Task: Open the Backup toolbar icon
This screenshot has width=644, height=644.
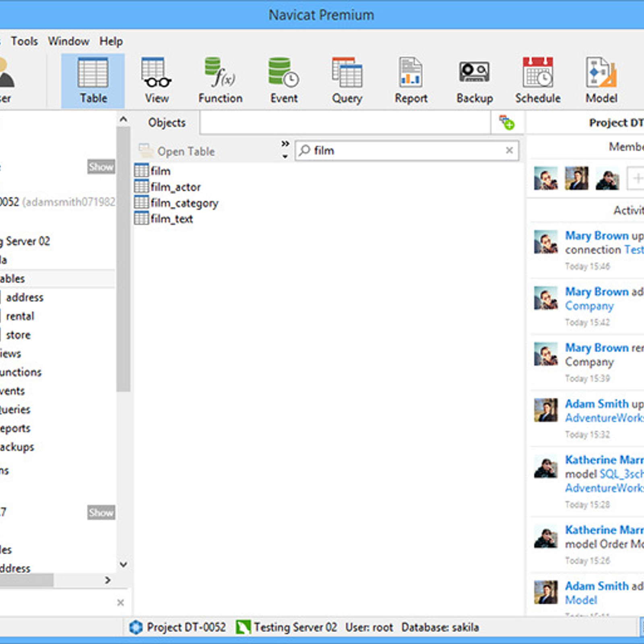Action: (x=475, y=81)
